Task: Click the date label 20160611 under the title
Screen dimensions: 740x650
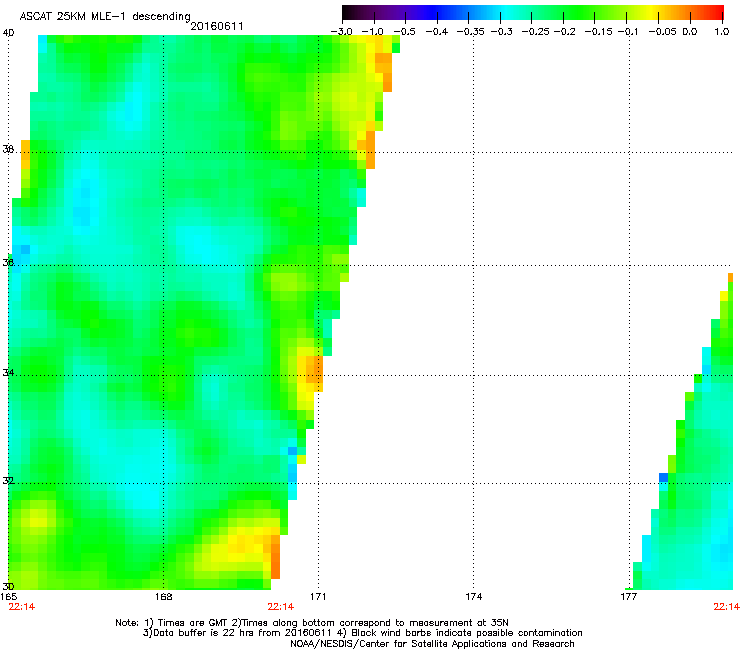Action: 217,26
